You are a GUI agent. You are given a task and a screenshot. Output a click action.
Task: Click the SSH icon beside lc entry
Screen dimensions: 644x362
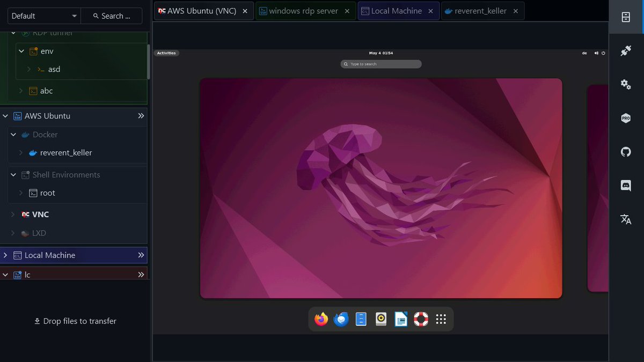pos(17,275)
